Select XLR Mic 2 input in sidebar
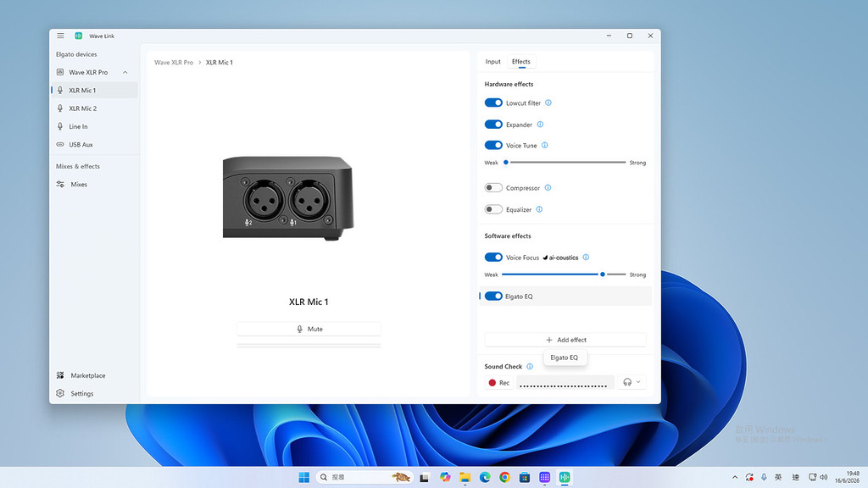 click(94, 108)
